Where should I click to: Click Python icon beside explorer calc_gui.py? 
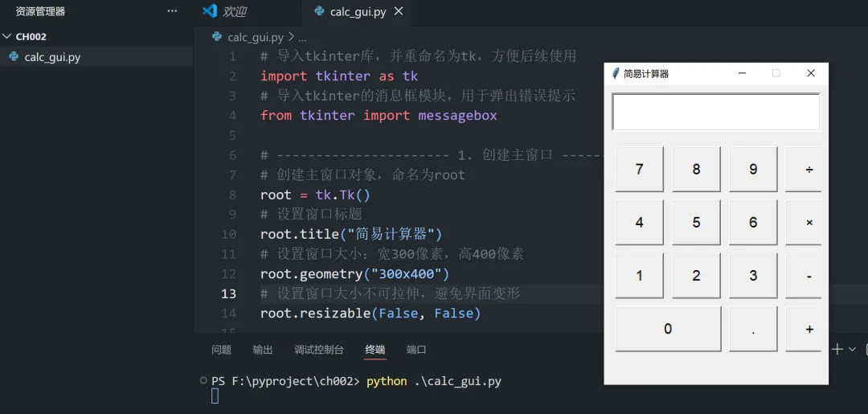coord(14,56)
